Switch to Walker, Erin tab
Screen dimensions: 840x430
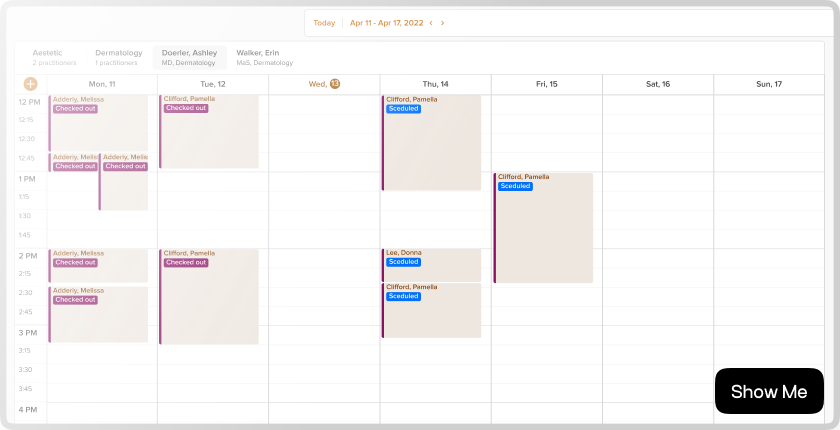264,57
